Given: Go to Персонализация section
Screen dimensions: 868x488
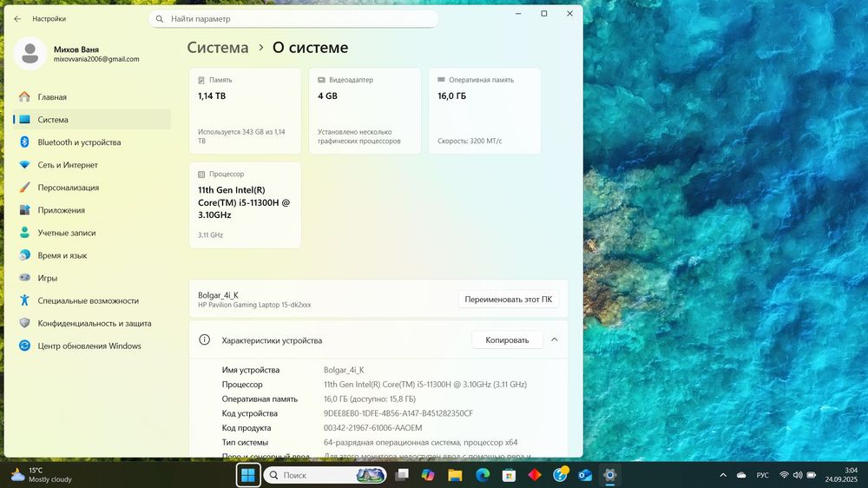Looking at the screenshot, I should 92,188.
